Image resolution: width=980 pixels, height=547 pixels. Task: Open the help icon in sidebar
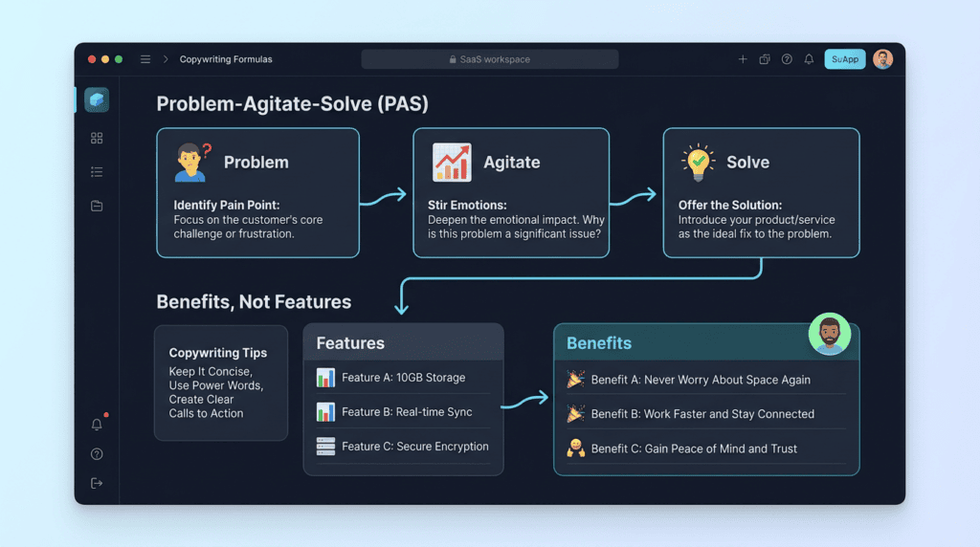[x=97, y=454]
